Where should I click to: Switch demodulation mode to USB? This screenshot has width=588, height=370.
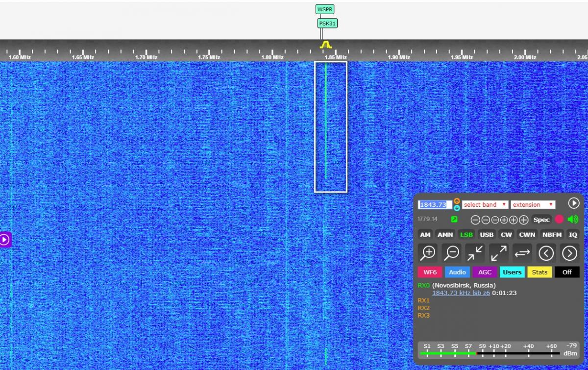[487, 235]
